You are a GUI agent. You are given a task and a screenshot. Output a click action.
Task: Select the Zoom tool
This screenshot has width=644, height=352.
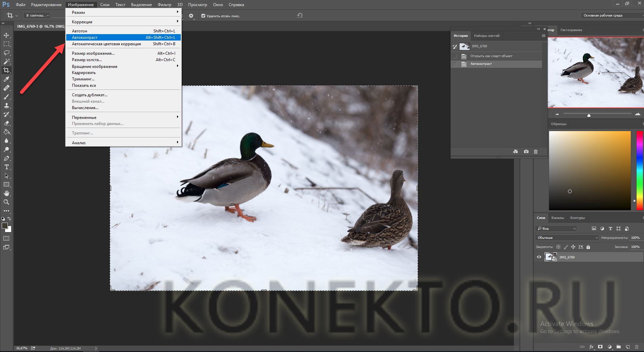click(6, 202)
